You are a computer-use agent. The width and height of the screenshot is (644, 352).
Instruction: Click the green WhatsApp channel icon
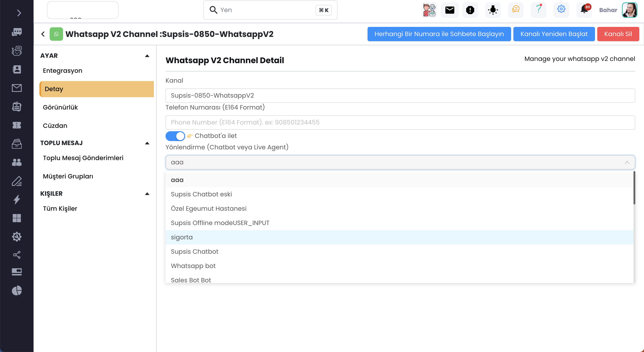[56, 34]
